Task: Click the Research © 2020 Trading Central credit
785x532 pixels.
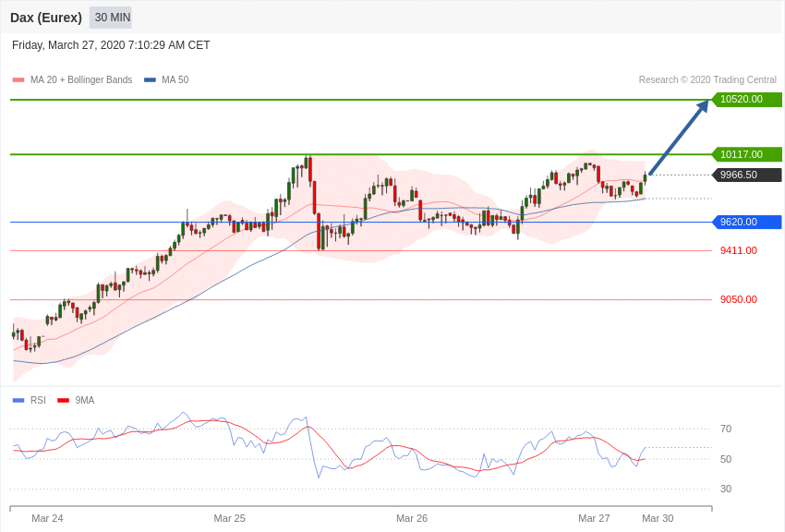Action: pyautogui.click(x=707, y=80)
